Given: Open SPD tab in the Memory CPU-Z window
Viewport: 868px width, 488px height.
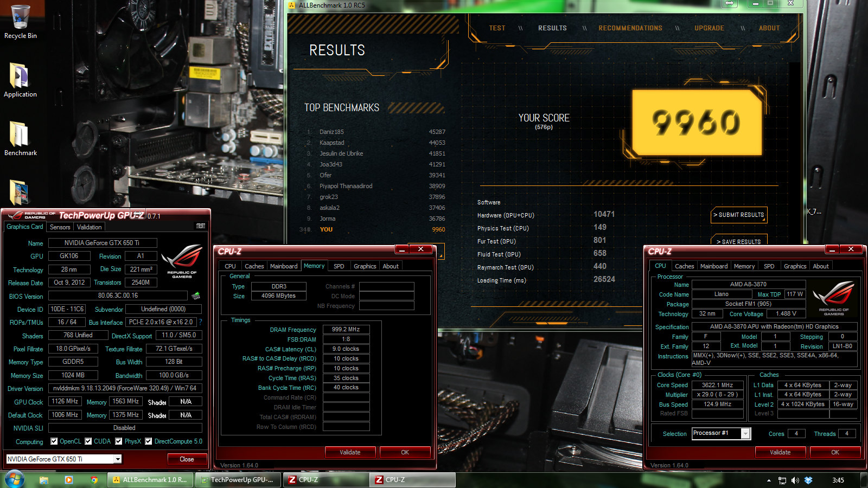Looking at the screenshot, I should point(339,266).
